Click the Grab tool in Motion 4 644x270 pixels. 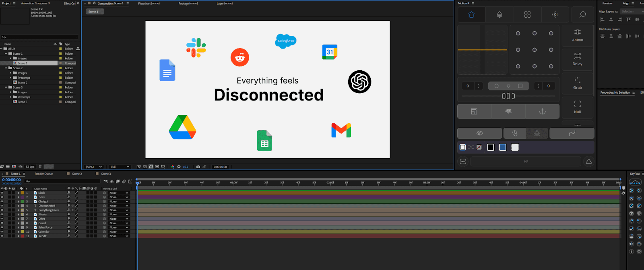point(578,83)
